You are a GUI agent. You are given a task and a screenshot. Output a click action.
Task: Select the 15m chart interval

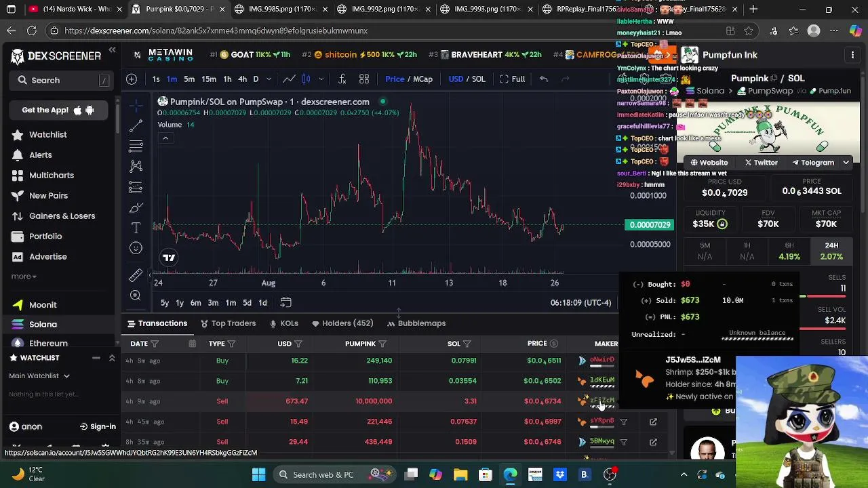209,79
